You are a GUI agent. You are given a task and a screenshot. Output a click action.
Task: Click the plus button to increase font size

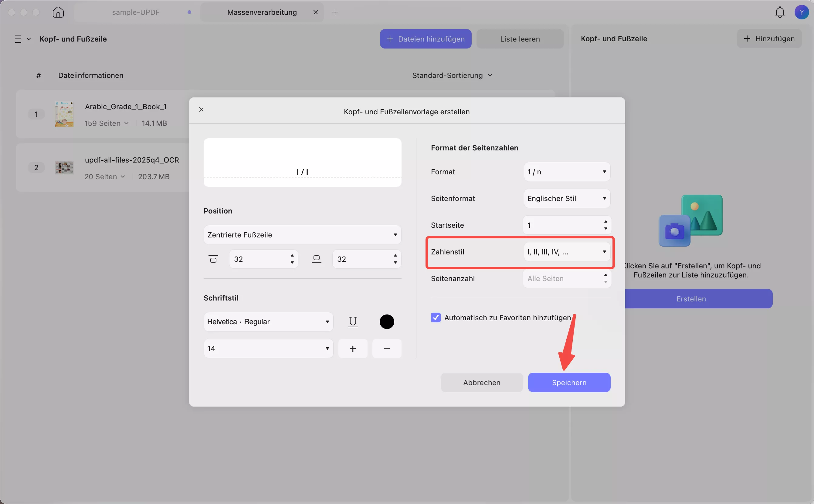[x=353, y=349]
